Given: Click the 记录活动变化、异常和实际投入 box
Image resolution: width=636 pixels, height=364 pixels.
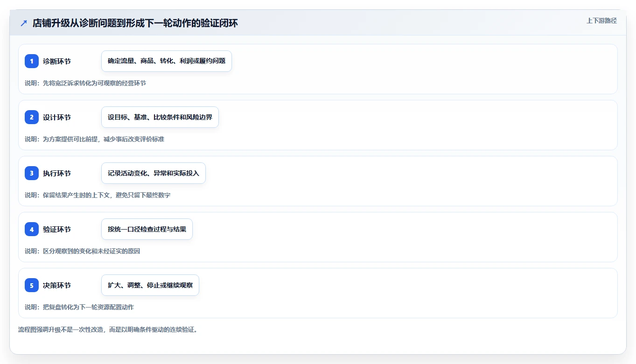Looking at the screenshot, I should tap(154, 173).
